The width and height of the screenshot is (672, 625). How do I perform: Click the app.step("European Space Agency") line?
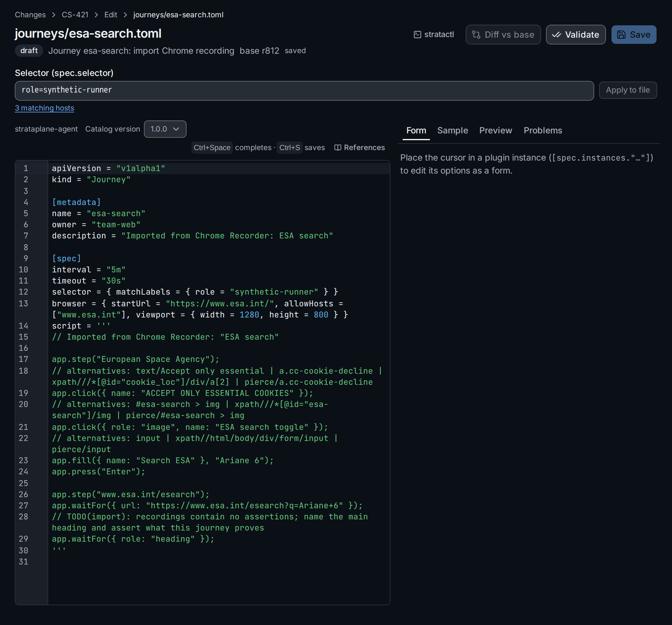[x=136, y=359]
